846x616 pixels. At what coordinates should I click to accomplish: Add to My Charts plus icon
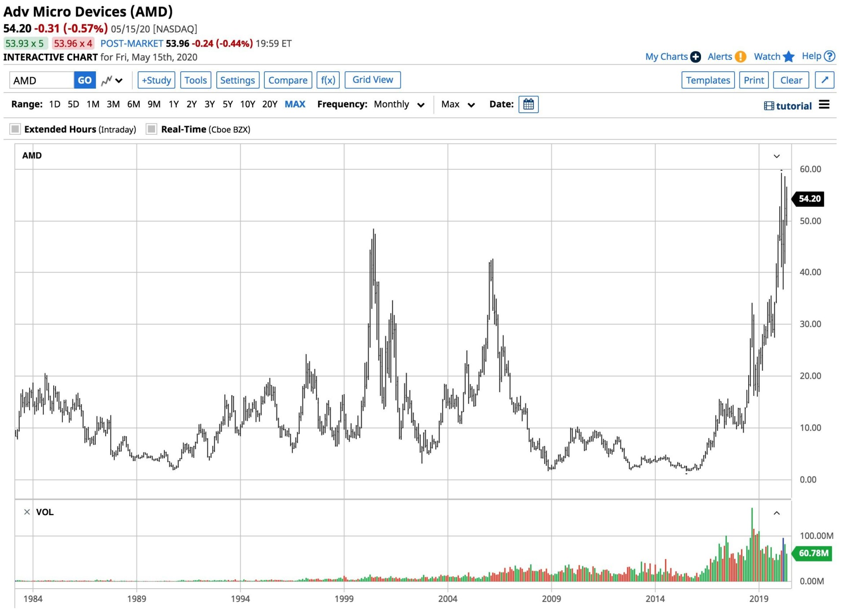pos(695,57)
